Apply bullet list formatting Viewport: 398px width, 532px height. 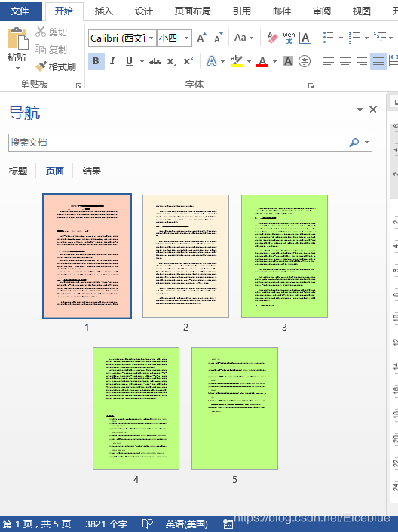[328, 37]
